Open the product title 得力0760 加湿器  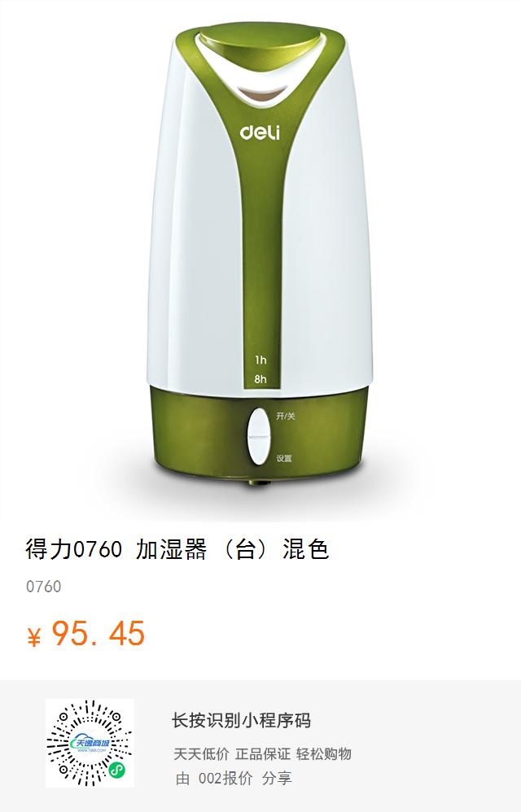177,549
